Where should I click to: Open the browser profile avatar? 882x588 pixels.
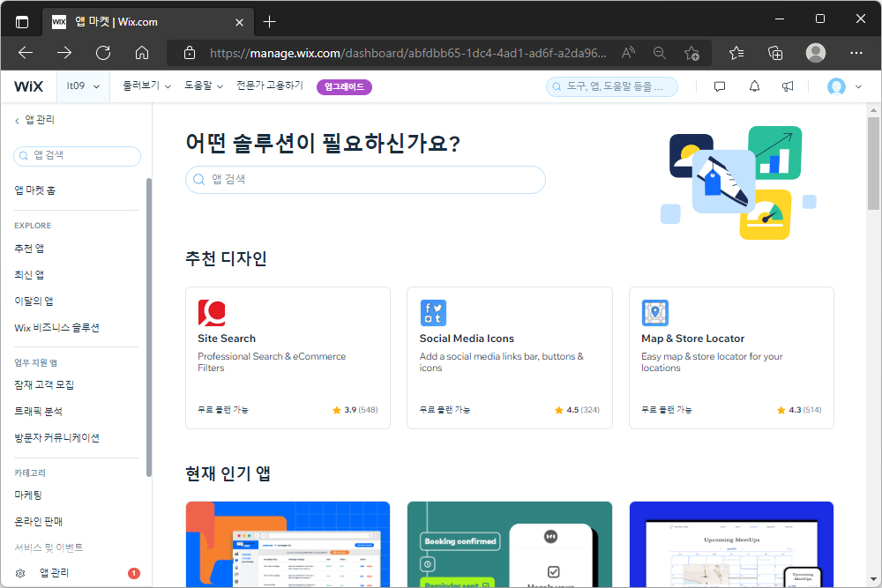pyautogui.click(x=816, y=53)
